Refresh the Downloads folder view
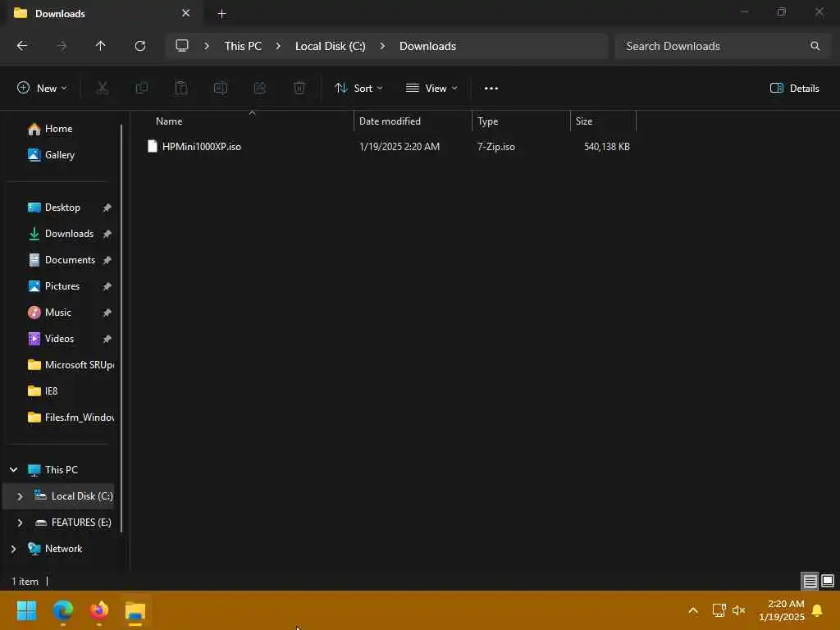This screenshot has width=840, height=630. pos(139,46)
